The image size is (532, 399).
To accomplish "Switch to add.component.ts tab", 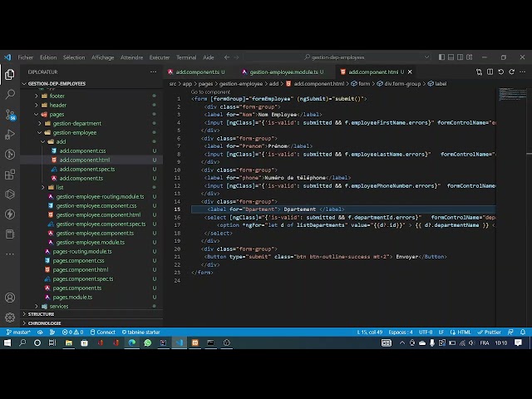I will tap(197, 72).
